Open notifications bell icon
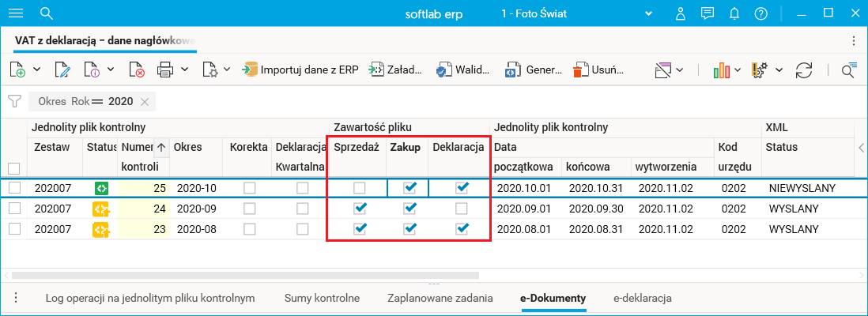This screenshot has height=316, width=868. (x=734, y=13)
